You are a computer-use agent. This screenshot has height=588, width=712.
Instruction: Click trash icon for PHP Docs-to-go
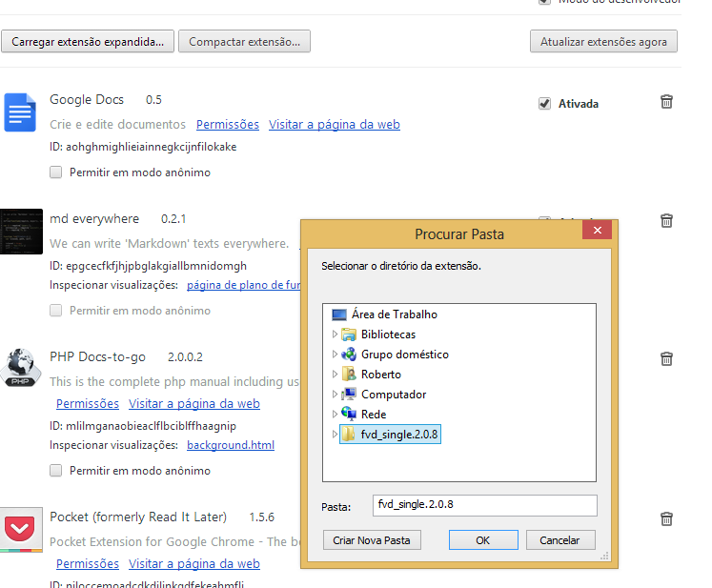click(666, 358)
